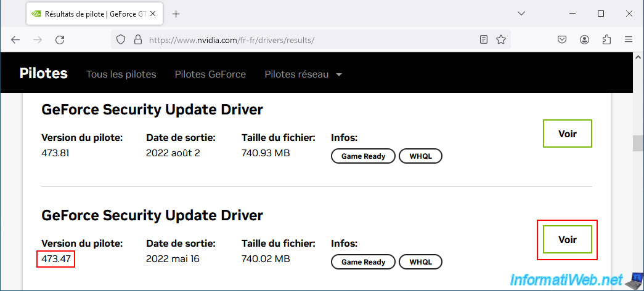Open the Extensions puzzle icon
The image size is (644, 291).
click(x=606, y=39)
